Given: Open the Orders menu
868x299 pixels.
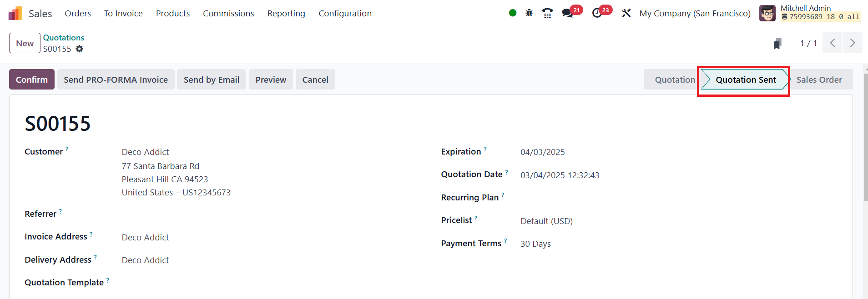Looking at the screenshot, I should (78, 14).
